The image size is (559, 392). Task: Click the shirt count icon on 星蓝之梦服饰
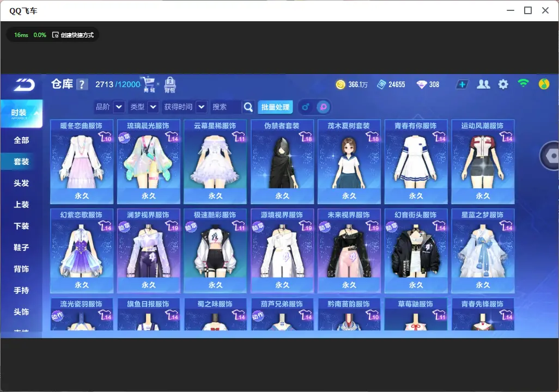[506, 226]
